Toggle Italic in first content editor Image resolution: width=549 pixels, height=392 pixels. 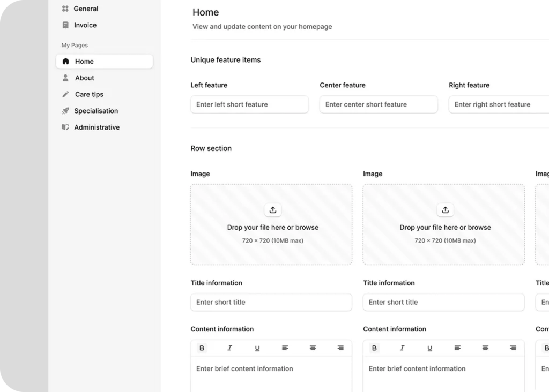click(x=229, y=348)
